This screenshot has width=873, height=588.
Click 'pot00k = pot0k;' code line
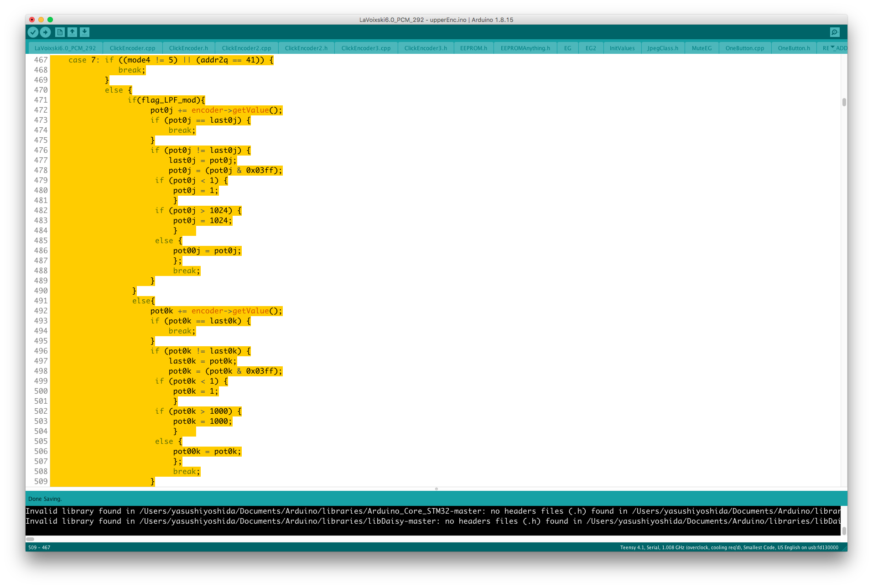[x=207, y=451]
